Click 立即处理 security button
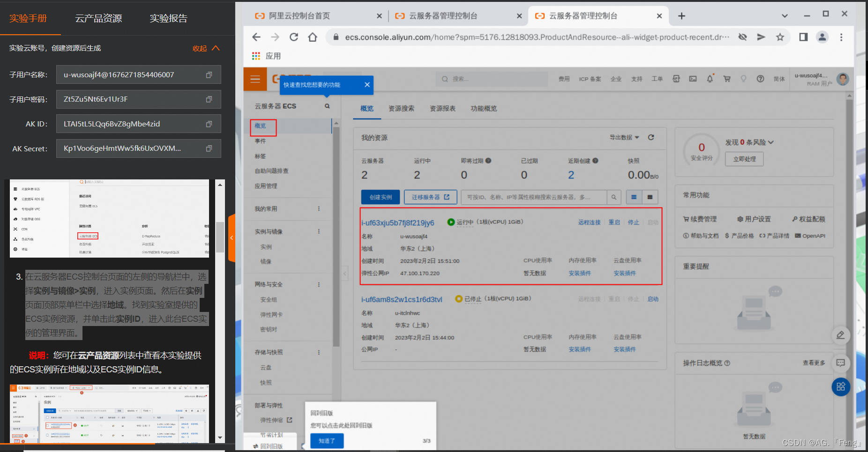The height and width of the screenshot is (452, 868). pos(744,159)
